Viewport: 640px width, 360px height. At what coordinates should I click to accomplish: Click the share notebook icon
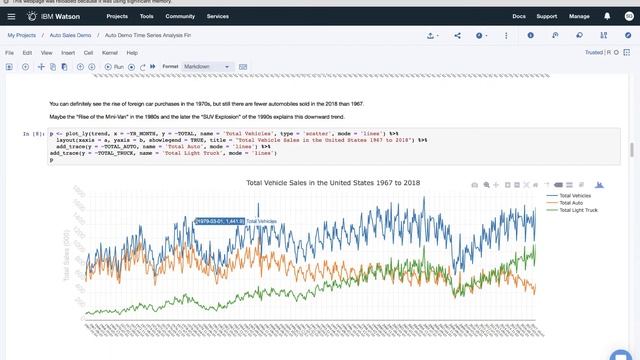coord(458,36)
